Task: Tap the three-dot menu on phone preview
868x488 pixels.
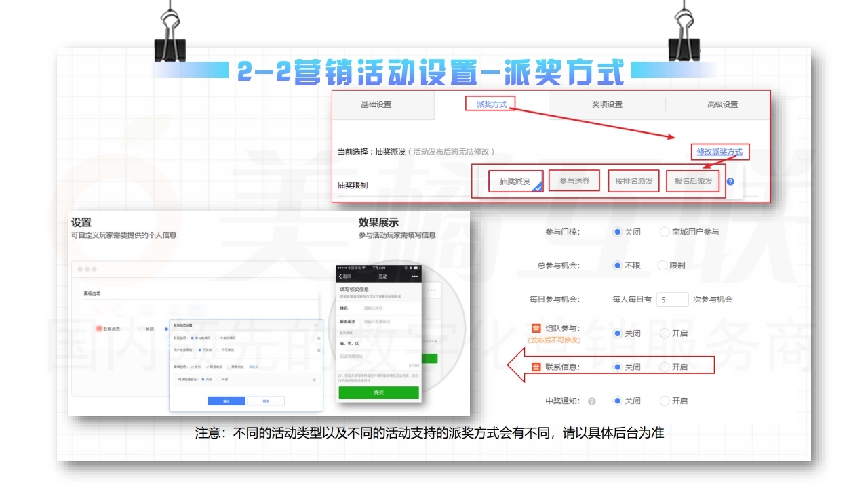Action: 414,277
